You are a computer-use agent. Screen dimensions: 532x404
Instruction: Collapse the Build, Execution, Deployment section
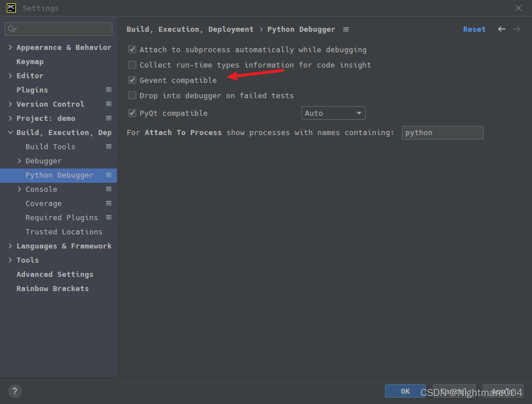pos(10,132)
